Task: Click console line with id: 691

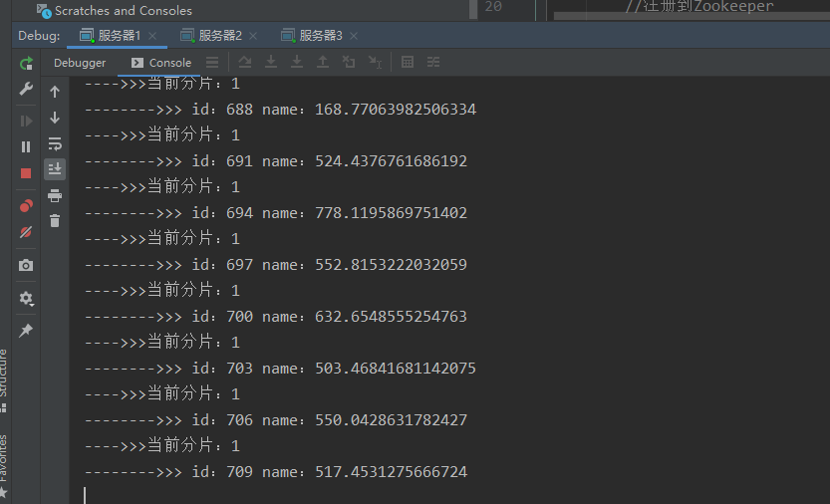Action: 276,161
